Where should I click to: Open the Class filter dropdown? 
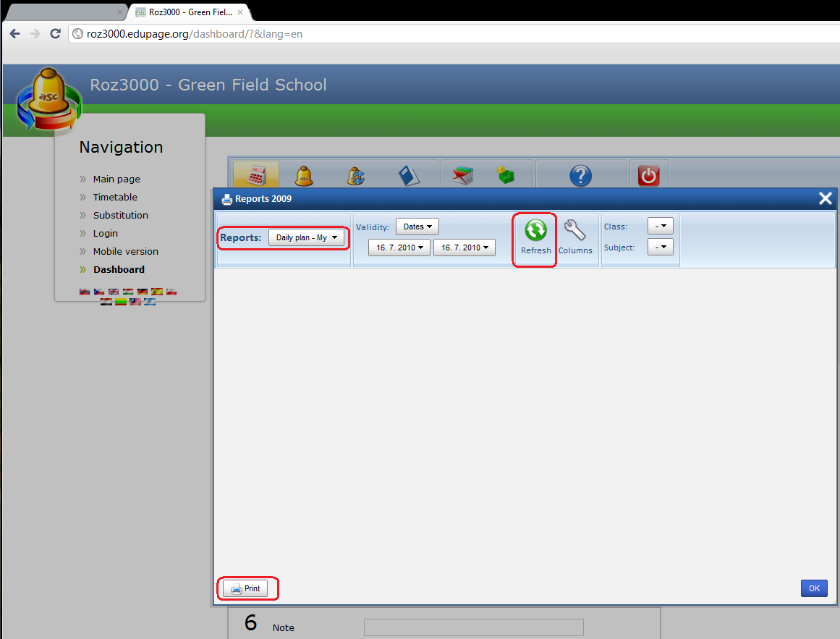(660, 227)
